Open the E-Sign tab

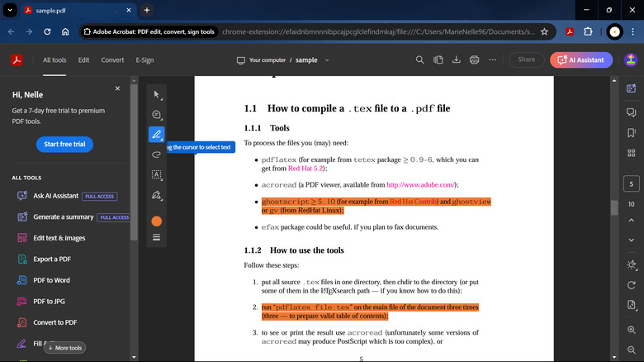tap(144, 60)
